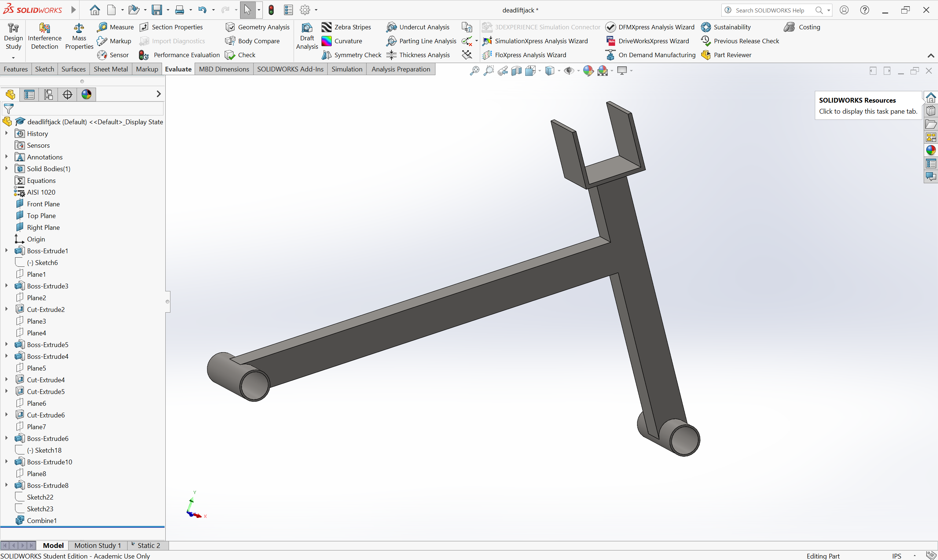The height and width of the screenshot is (560, 938).
Task: Run the Check entity tool
Action: pyautogui.click(x=240, y=55)
